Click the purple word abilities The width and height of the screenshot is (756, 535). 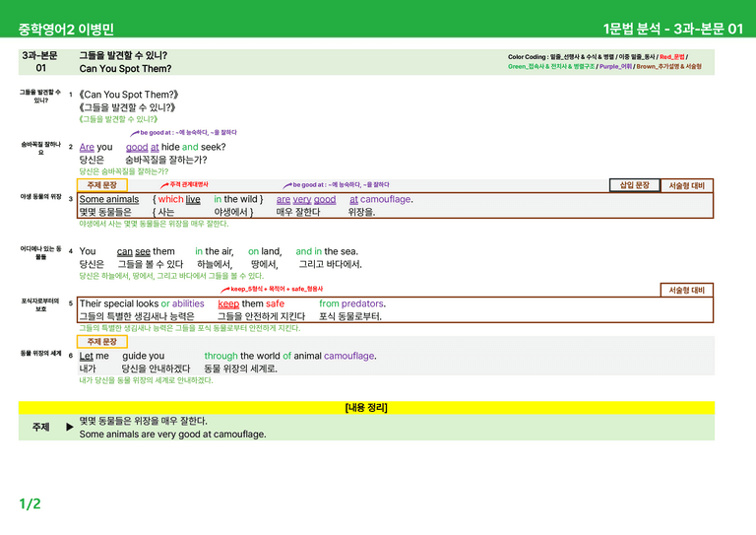[188, 303]
